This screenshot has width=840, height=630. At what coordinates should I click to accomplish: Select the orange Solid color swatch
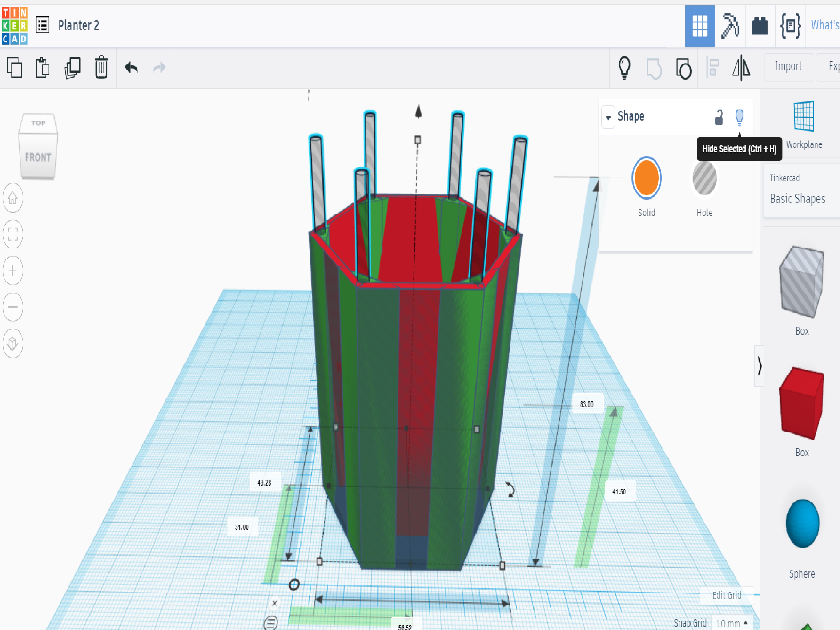(x=646, y=178)
